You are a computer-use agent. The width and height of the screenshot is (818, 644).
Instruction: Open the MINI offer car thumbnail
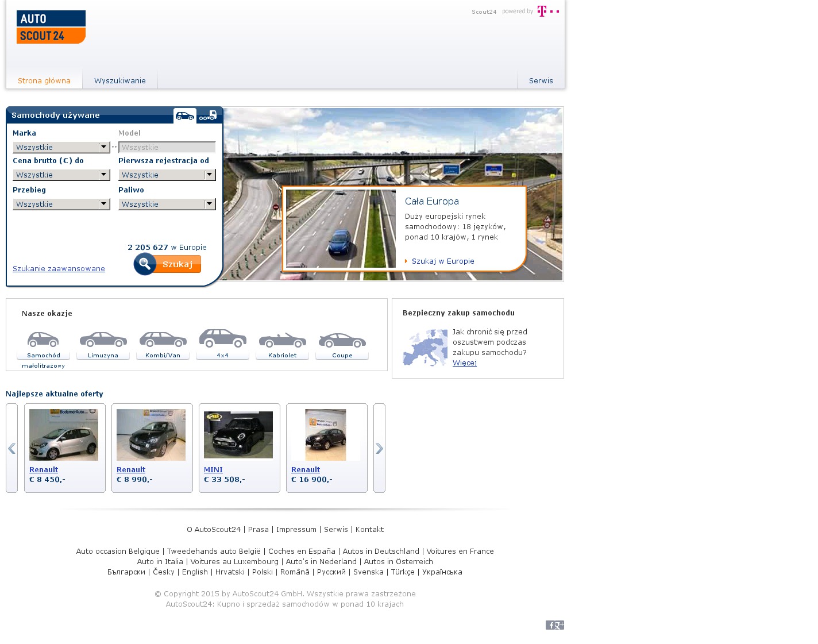point(238,435)
